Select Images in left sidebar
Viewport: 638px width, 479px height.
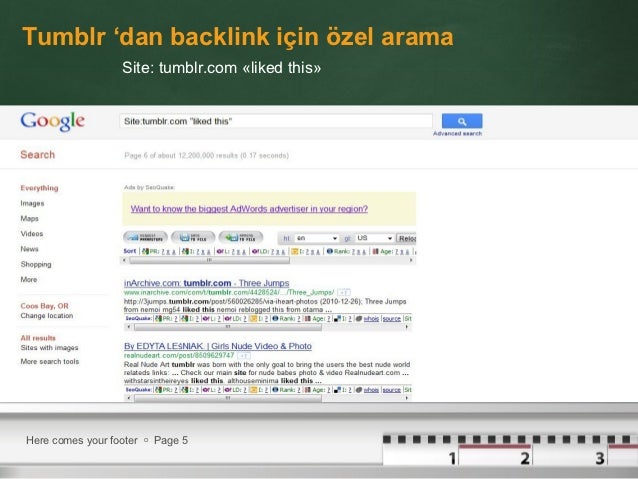coord(32,203)
